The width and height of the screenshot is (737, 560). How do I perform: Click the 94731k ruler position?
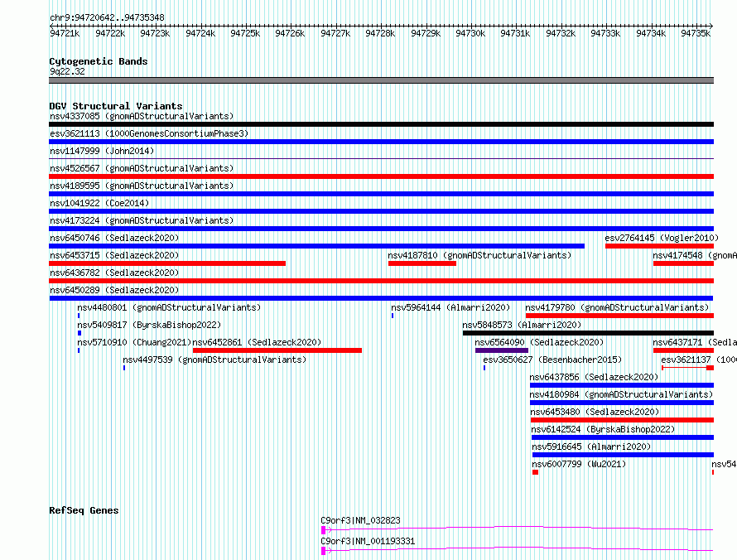[515, 33]
